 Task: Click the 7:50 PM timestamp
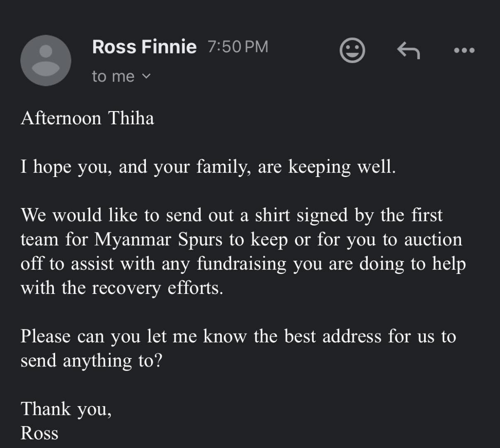click(238, 46)
